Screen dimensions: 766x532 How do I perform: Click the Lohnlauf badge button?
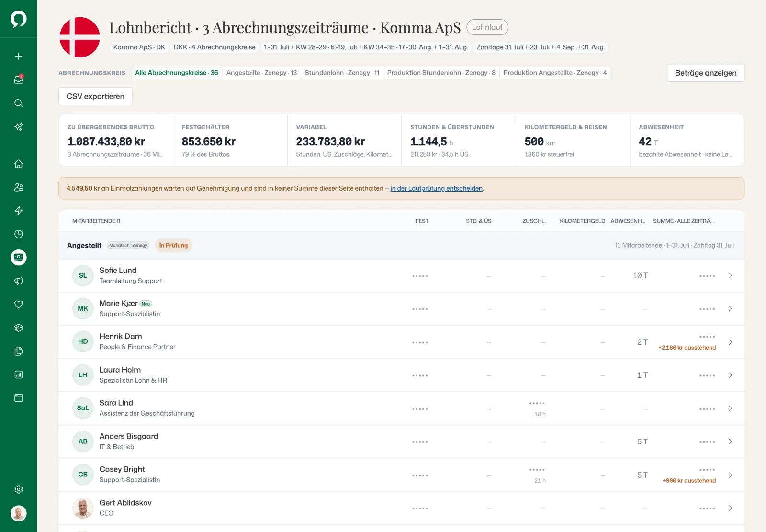point(487,27)
